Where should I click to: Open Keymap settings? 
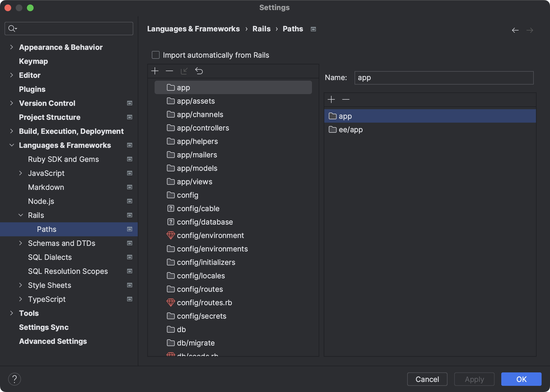33,61
